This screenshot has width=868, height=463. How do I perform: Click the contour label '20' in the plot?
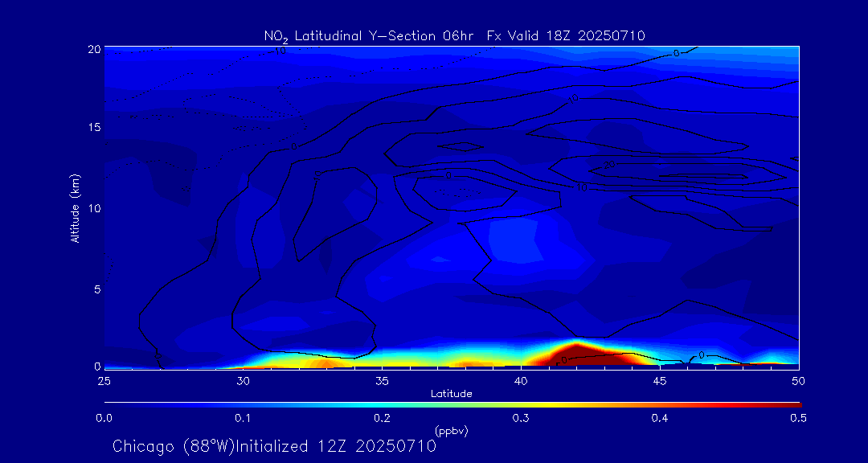609,165
